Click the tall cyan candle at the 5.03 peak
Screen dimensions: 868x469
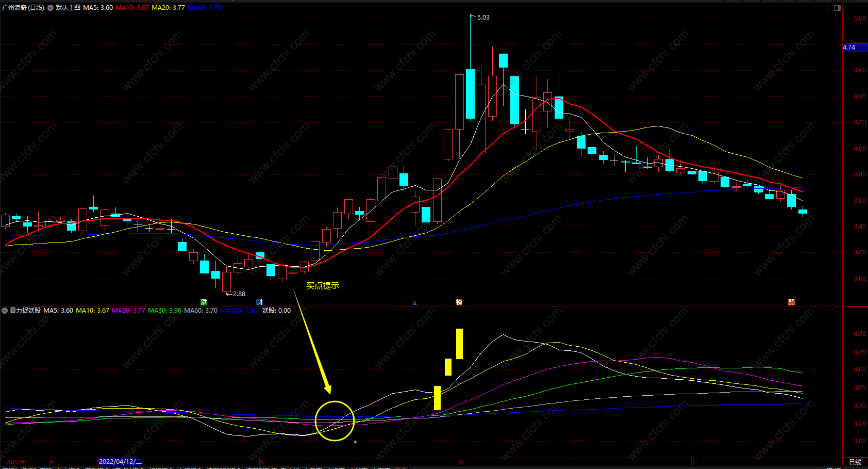(x=470, y=94)
